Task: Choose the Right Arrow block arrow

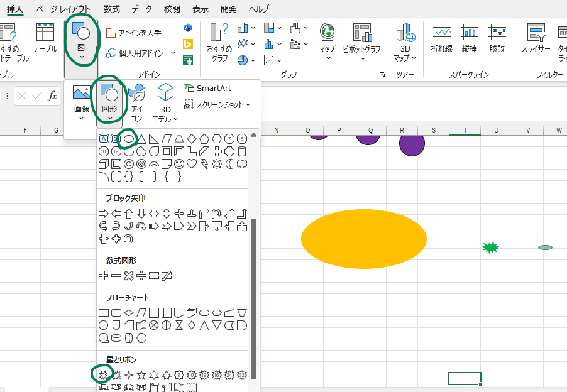Action: tap(104, 214)
